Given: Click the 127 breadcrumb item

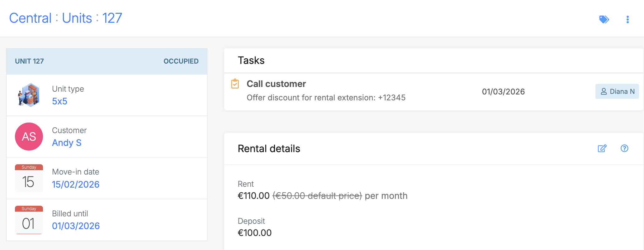Looking at the screenshot, I should [112, 18].
